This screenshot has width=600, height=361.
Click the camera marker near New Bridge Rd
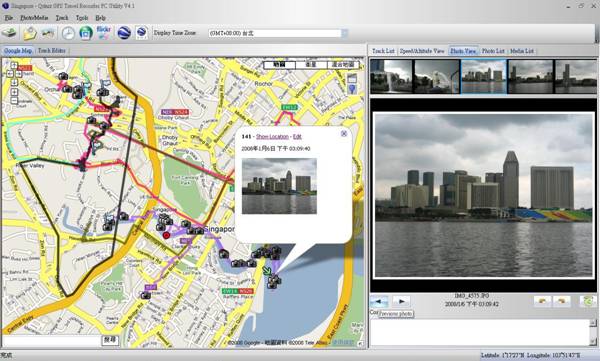click(145, 295)
